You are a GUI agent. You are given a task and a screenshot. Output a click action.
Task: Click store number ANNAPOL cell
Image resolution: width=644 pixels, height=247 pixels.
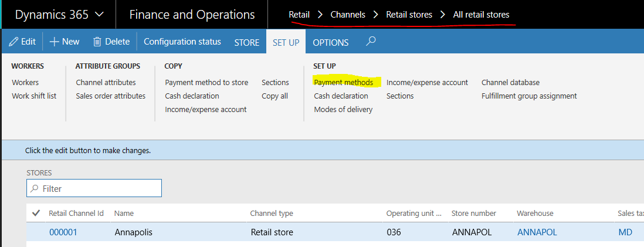(472, 232)
